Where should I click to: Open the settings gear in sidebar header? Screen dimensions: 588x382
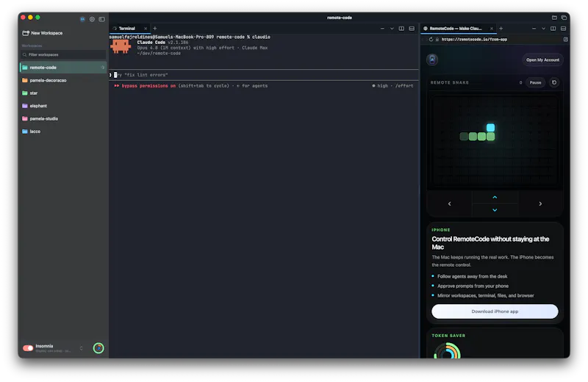click(x=92, y=19)
